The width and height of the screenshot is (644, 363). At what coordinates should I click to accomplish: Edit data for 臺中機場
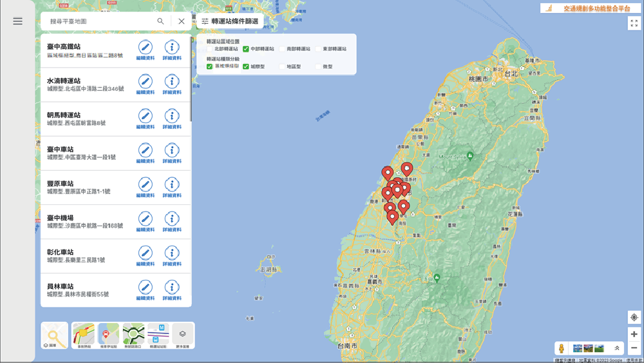click(146, 222)
